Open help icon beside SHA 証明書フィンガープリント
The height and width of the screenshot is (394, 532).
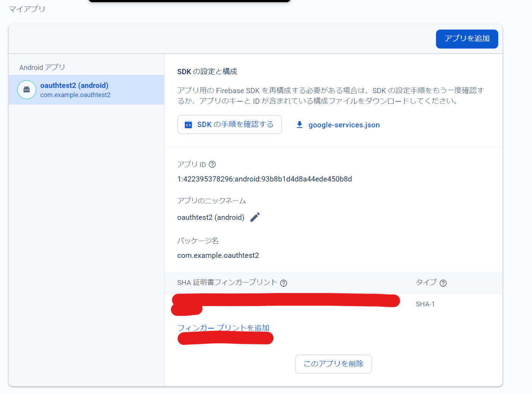click(x=283, y=283)
